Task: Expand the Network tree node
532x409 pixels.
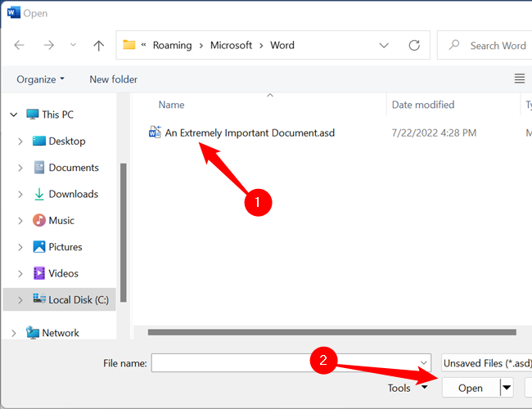Action: coord(13,333)
